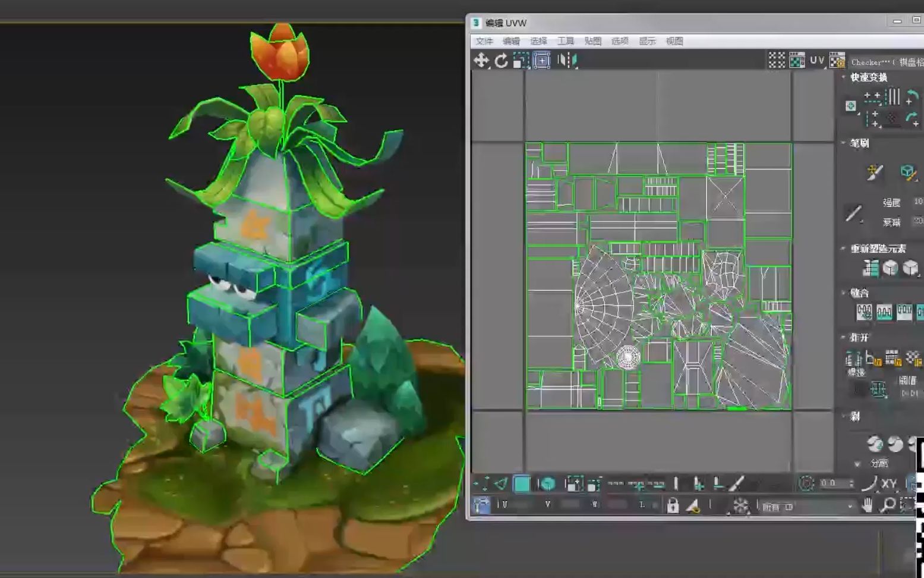Select the Rotate tool in UVW toolbar
The width and height of the screenshot is (924, 578).
point(501,60)
